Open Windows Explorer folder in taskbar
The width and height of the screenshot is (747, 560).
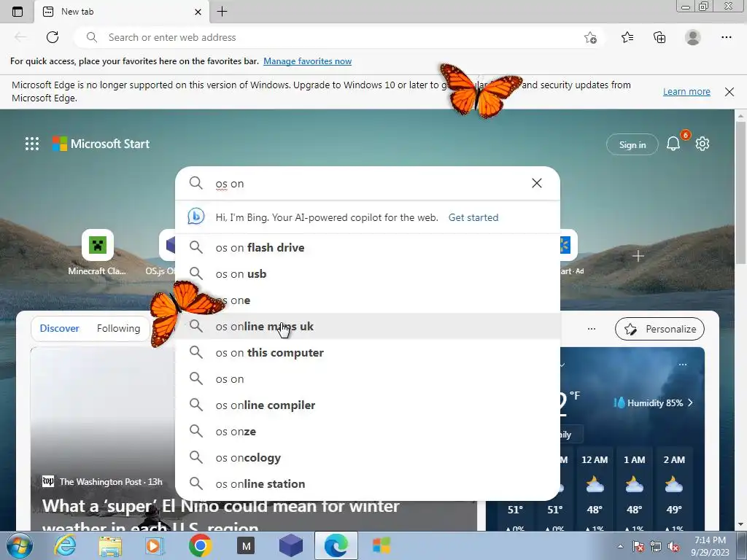[110, 546]
